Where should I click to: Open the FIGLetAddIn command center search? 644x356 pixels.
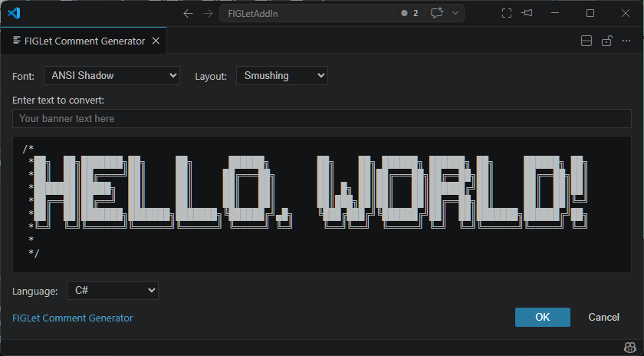(306, 14)
